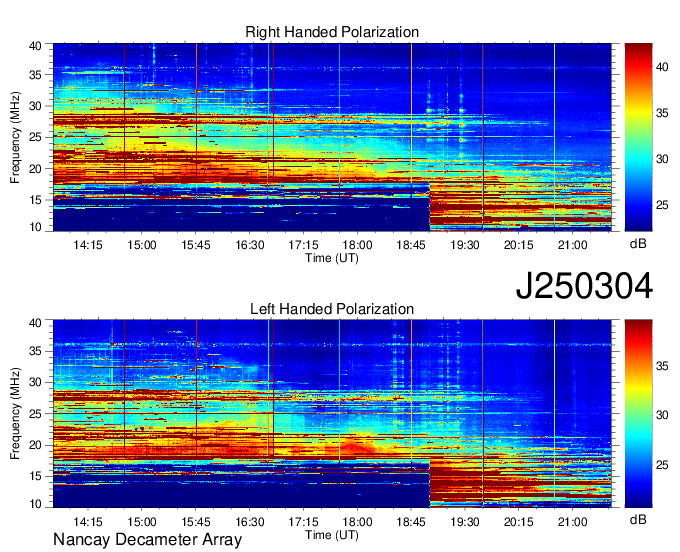Click 16:30 tick under Left Handed plot
680x552 pixels.
pyautogui.click(x=250, y=522)
